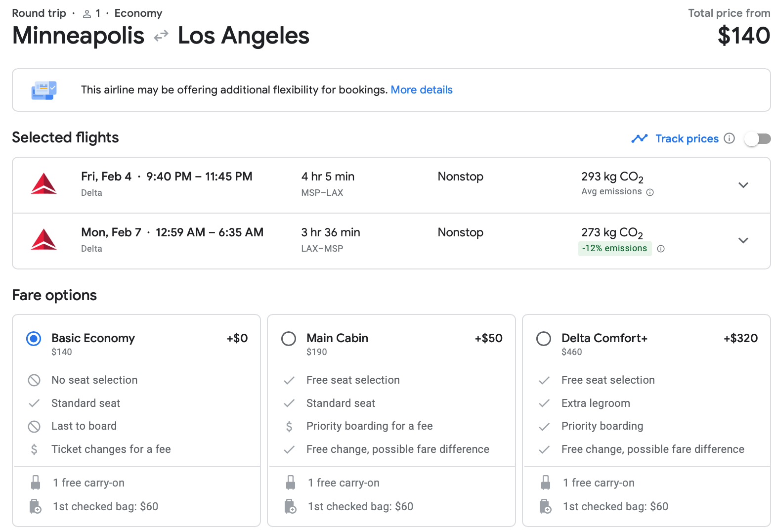The width and height of the screenshot is (775, 532).
Task: Expand the Mon, Feb 7 flight details
Action: pyautogui.click(x=743, y=241)
